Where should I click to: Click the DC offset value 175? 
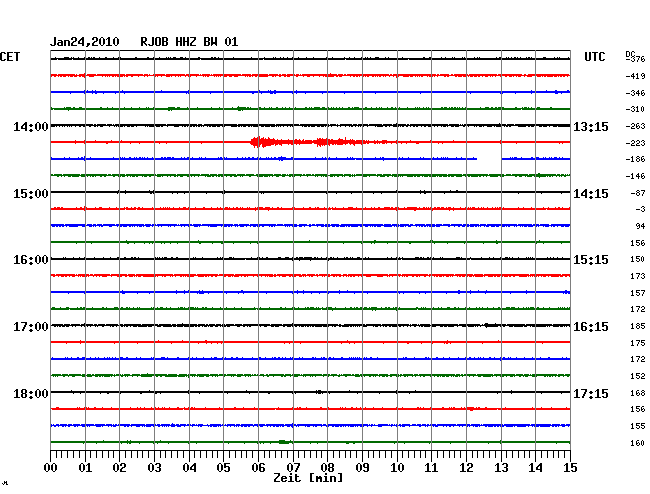(638, 344)
